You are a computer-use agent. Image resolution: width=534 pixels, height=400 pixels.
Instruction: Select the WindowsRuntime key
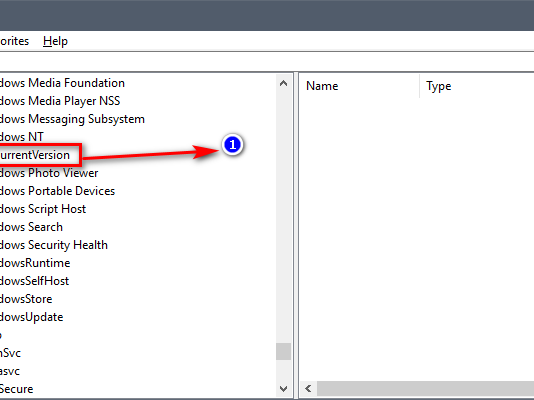coord(35,263)
